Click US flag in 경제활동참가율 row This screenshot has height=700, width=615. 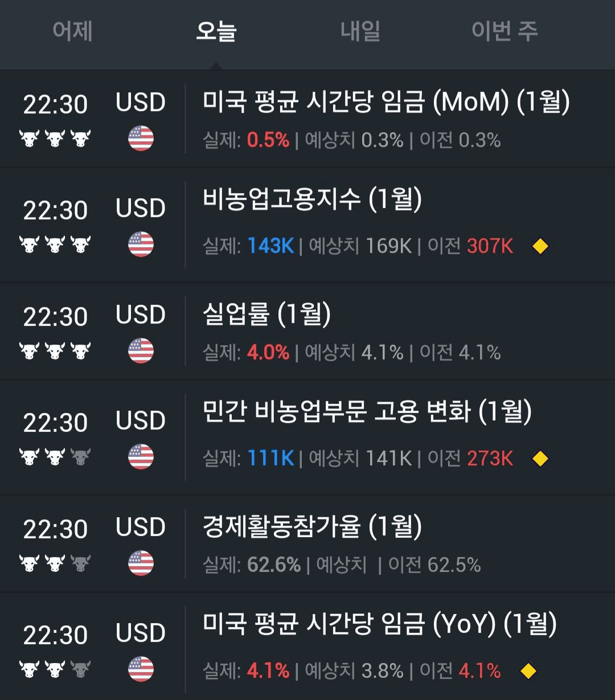pos(141,563)
